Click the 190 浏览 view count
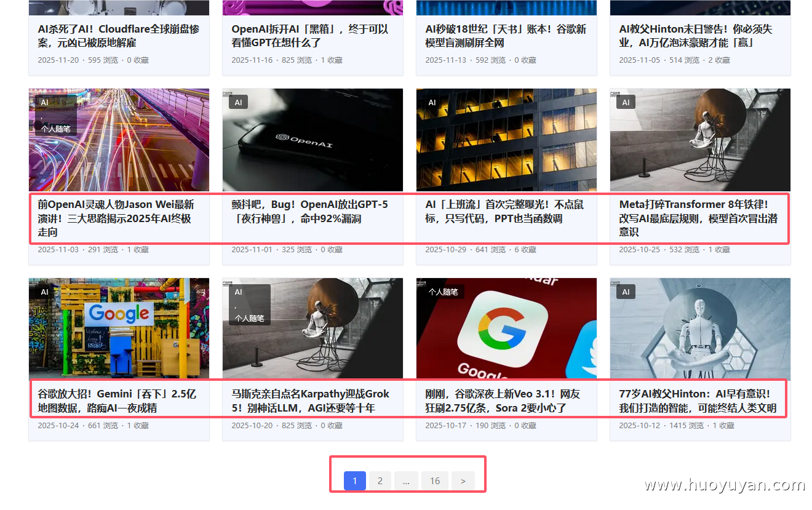The image size is (812, 510). (491, 426)
